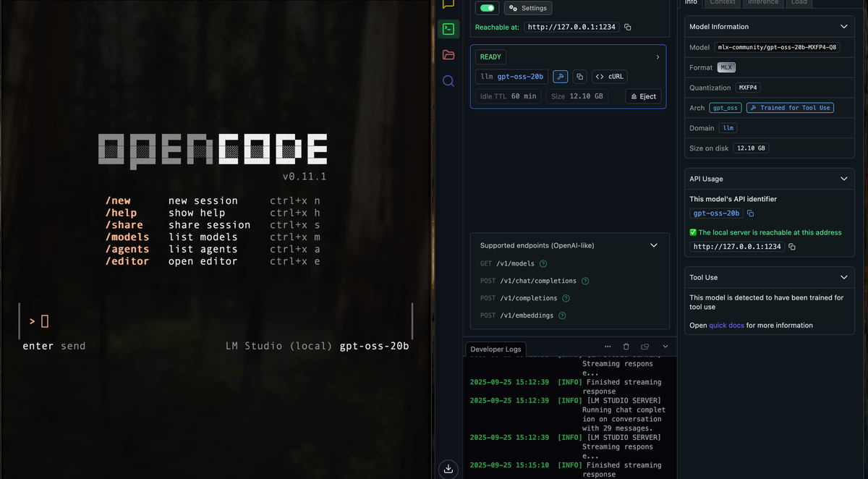
Task: Select the search icon in the sidebar
Action: click(448, 80)
